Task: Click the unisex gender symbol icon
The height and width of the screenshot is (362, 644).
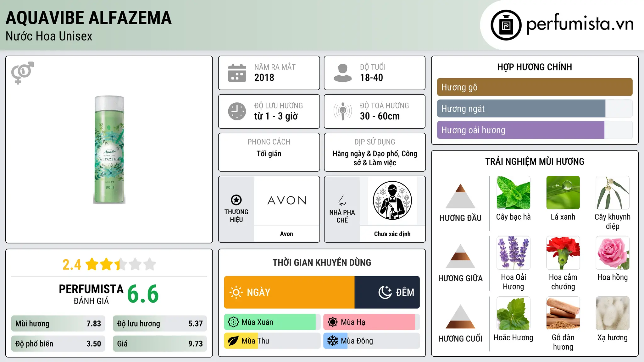Action: pyautogui.click(x=22, y=73)
